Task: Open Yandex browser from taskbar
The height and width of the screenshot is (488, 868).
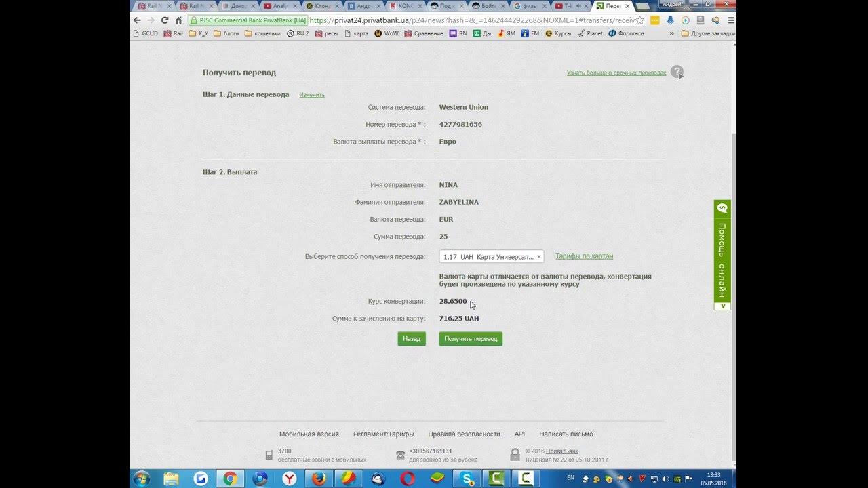Action: [x=290, y=479]
